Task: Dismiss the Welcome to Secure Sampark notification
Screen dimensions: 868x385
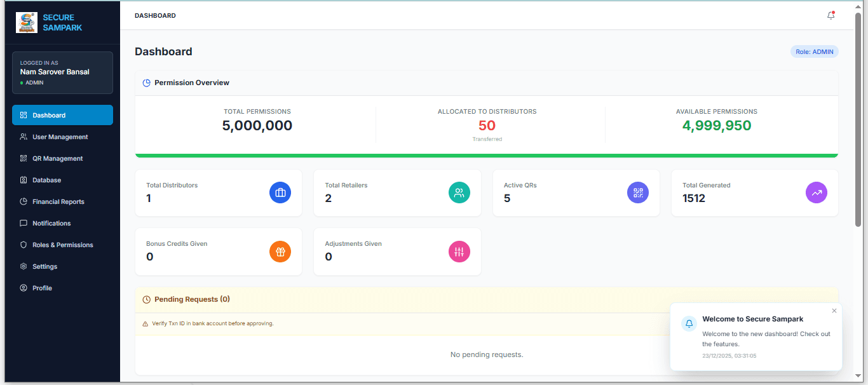Action: pos(834,311)
